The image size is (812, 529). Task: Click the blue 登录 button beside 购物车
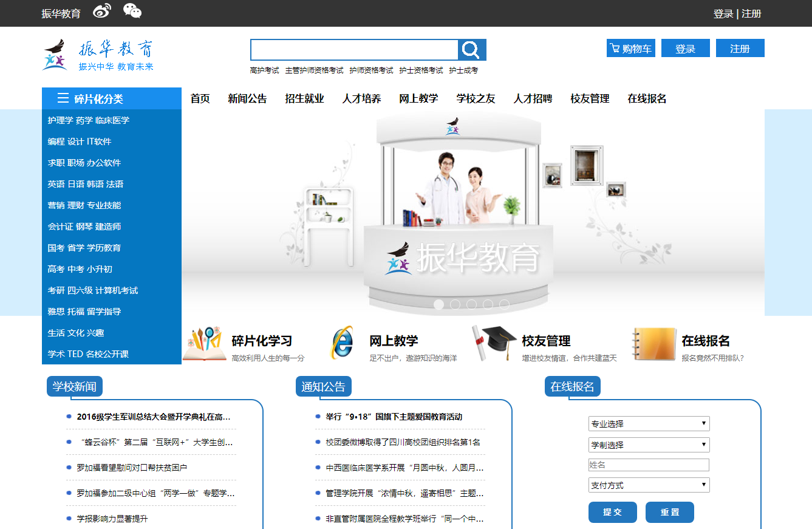(x=686, y=48)
